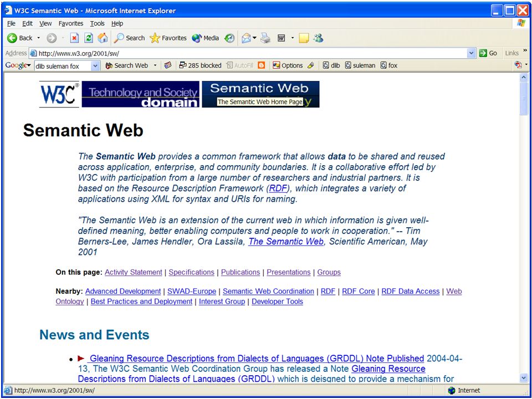The width and height of the screenshot is (532, 399).
Task: Click the scrollbar up arrow
Action: (x=523, y=78)
